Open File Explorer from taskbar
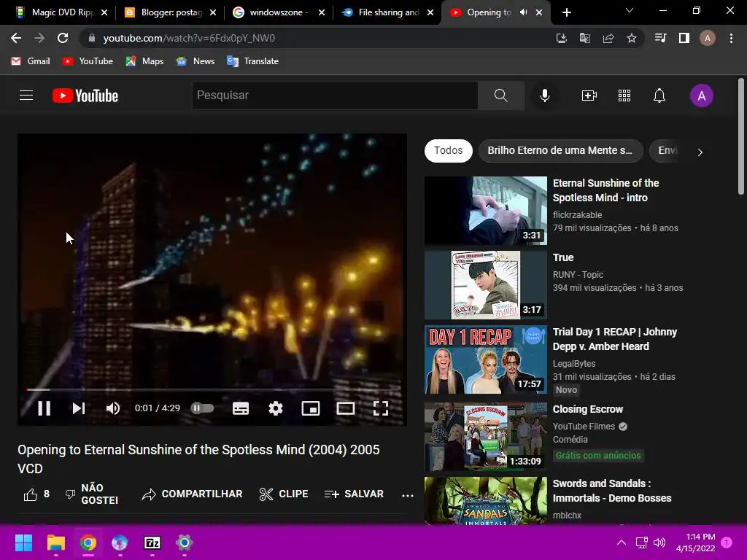 (x=55, y=542)
